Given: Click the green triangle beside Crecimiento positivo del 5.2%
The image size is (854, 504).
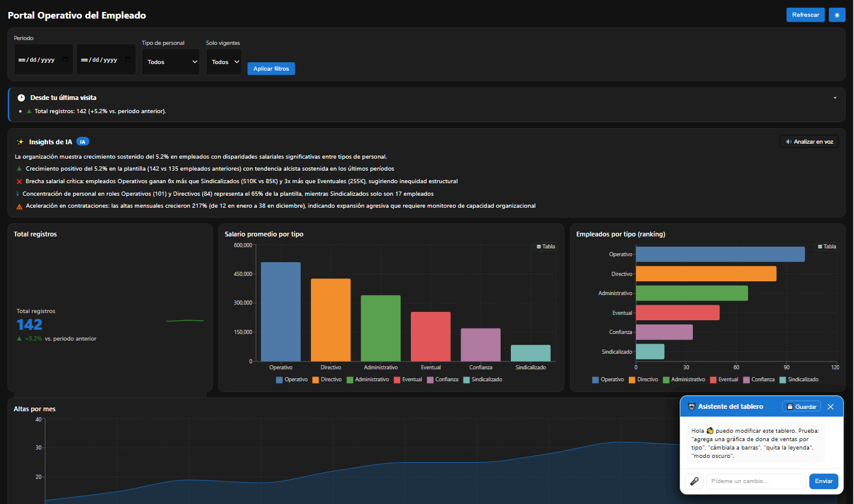Looking at the screenshot, I should coord(19,169).
